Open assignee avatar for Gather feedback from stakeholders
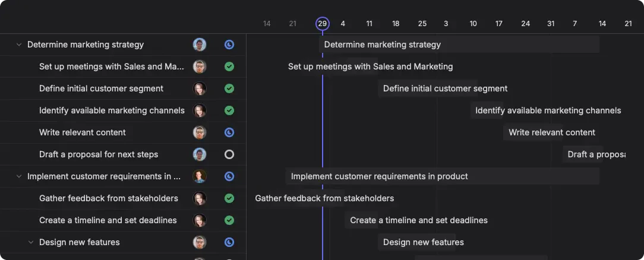This screenshot has width=644, height=260. (200, 198)
